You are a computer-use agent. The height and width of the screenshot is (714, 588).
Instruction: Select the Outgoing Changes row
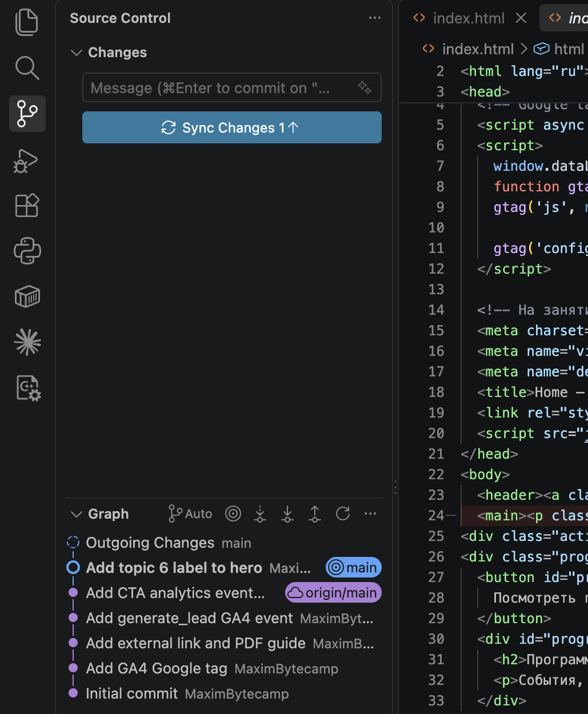pos(224,543)
